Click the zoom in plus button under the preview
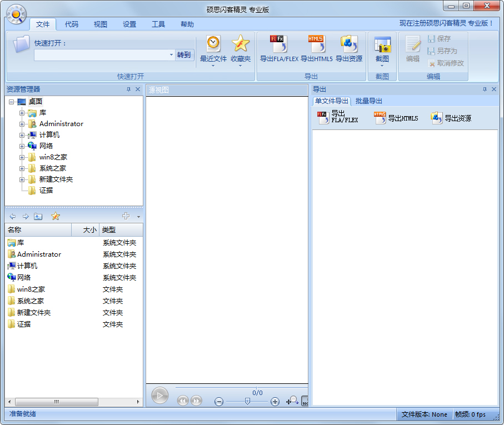 tap(275, 402)
